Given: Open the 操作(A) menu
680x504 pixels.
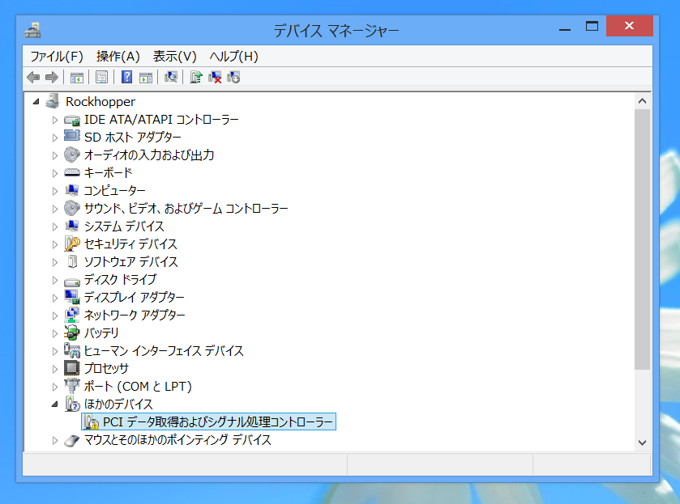Looking at the screenshot, I should 118,56.
